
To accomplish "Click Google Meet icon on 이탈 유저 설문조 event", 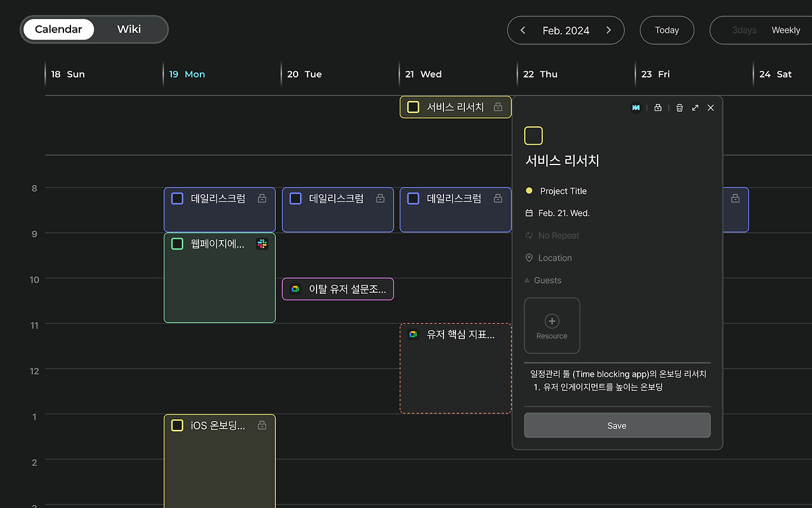I will (295, 289).
